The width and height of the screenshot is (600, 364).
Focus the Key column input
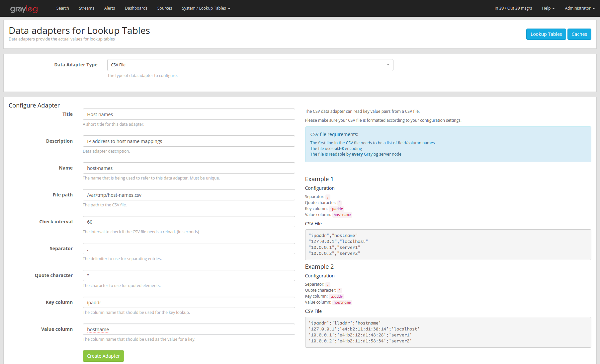click(189, 303)
